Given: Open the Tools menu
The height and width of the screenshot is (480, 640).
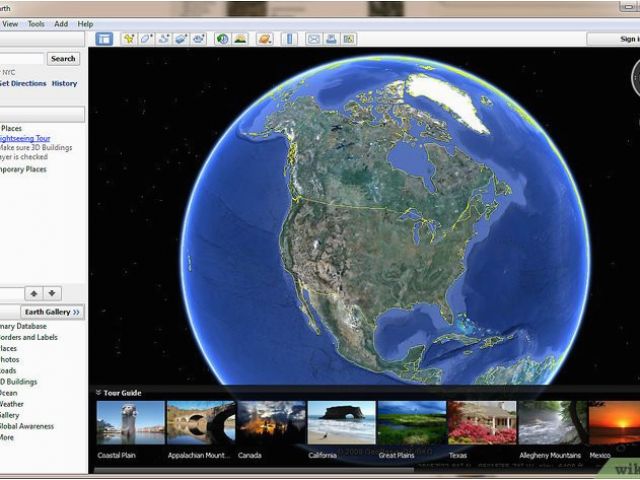Looking at the screenshot, I should tap(36, 24).
